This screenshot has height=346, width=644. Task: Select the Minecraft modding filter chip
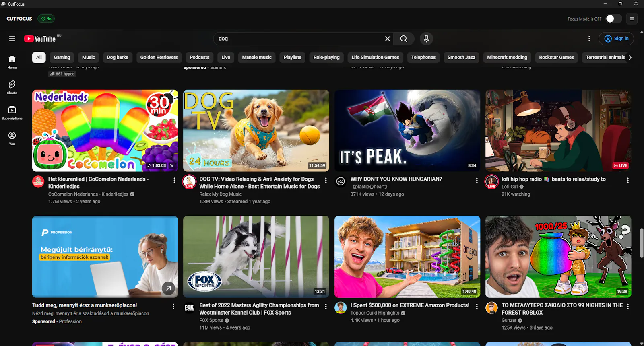click(507, 58)
